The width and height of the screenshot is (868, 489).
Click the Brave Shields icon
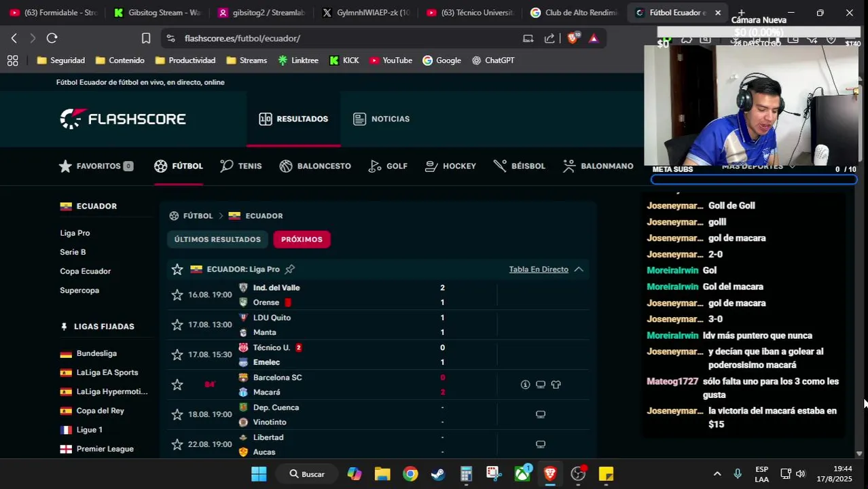(x=573, y=38)
